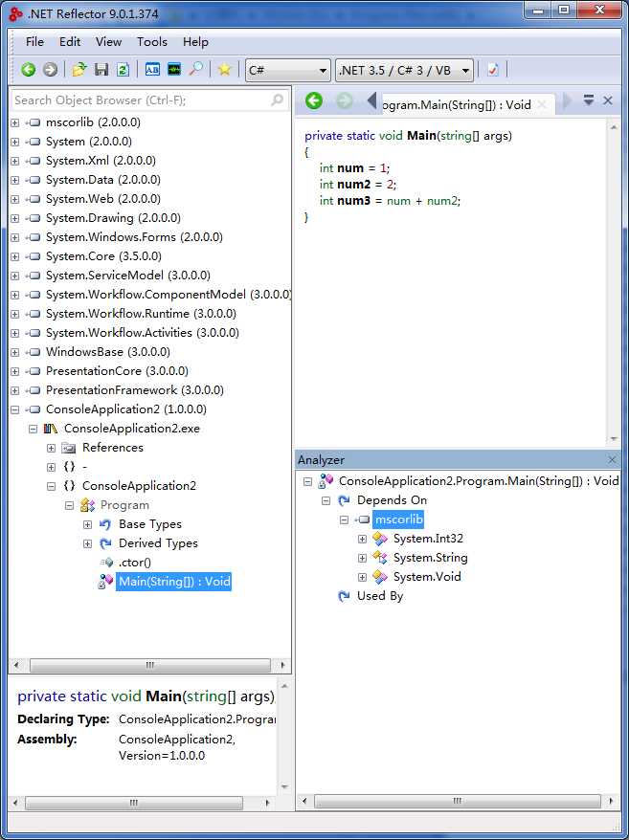Viewport: 629px width, 840px height.
Task: Collapse the ConsoleApplication2 (1.0.0.0) assembly node
Action: 15,409
